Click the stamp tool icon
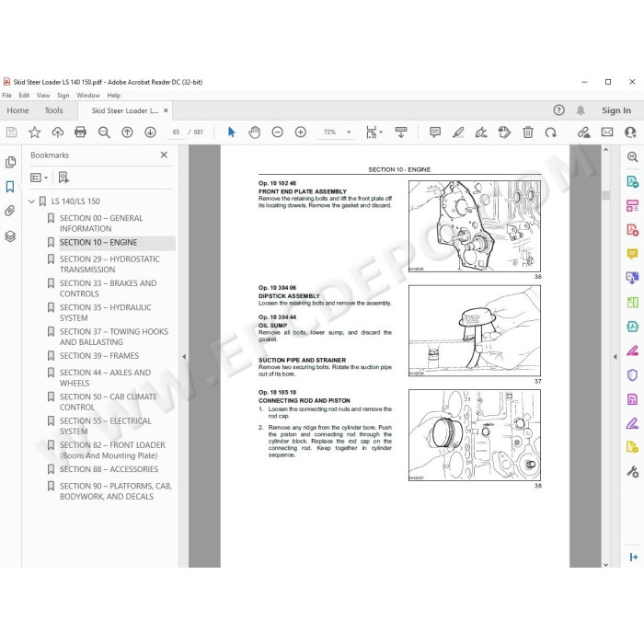Image resolution: width=644 pixels, height=644 pixels. click(504, 132)
